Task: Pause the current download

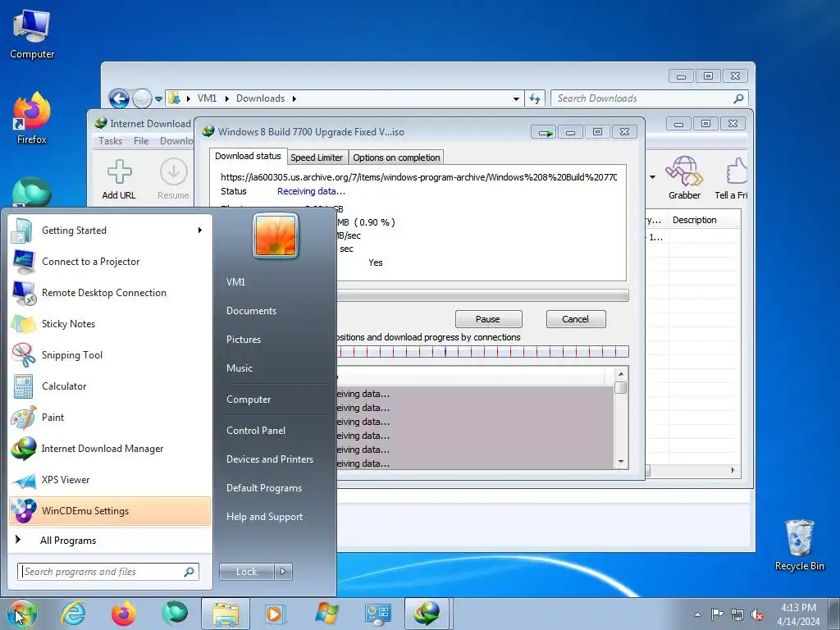Action: pyautogui.click(x=488, y=319)
